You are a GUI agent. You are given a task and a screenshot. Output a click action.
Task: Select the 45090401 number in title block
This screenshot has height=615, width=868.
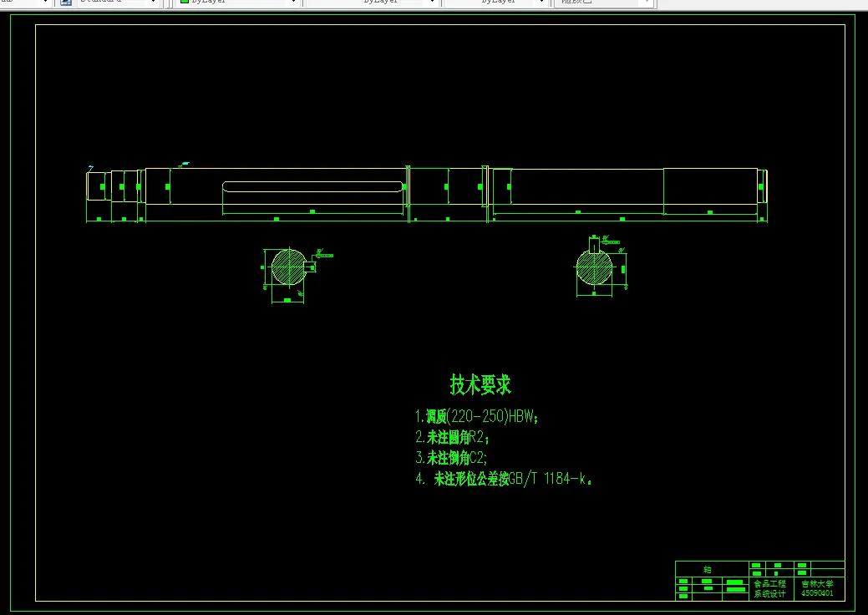[817, 593]
